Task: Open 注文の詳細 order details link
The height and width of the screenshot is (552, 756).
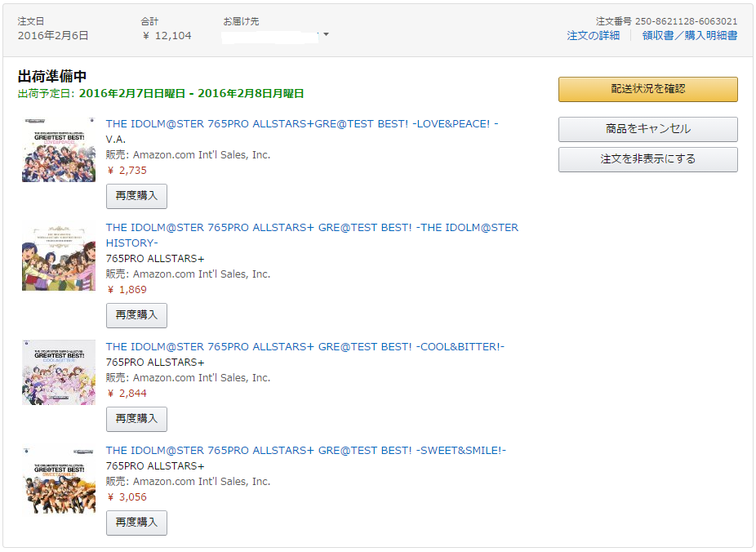Action: click(x=593, y=35)
